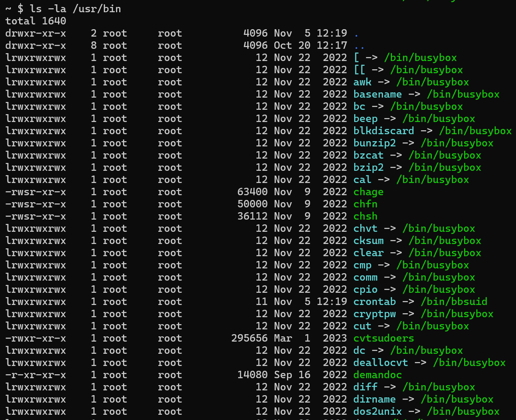Click the 'total 1640' summary line
Image resolution: width=516 pixels, height=420 pixels.
pyautogui.click(x=35, y=21)
